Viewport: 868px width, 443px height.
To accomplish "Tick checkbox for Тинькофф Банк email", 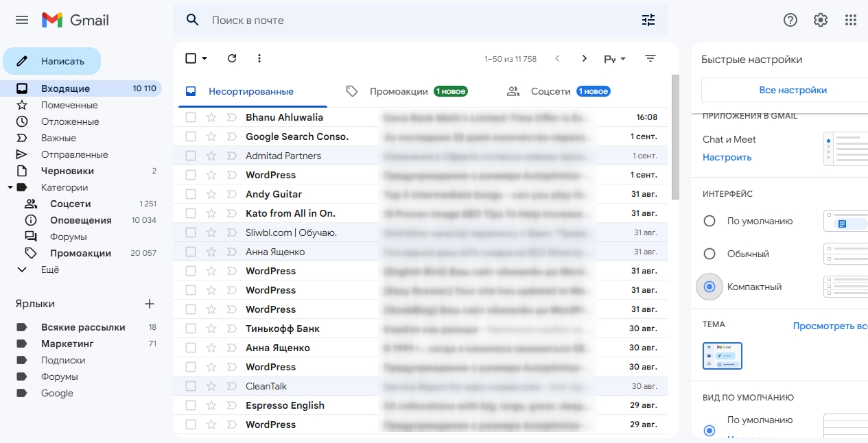I will pos(191,328).
